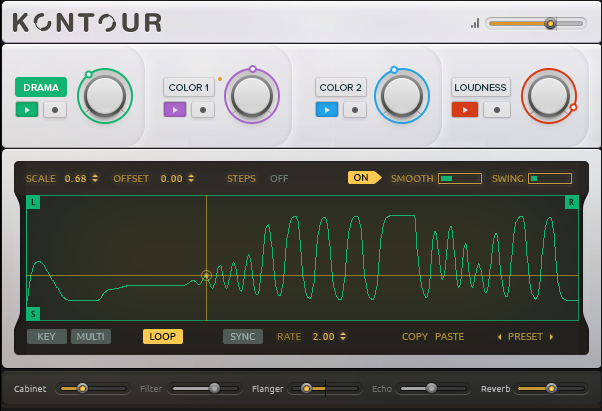Adjust the SWING amount bar
This screenshot has width=602, height=411.
[550, 178]
